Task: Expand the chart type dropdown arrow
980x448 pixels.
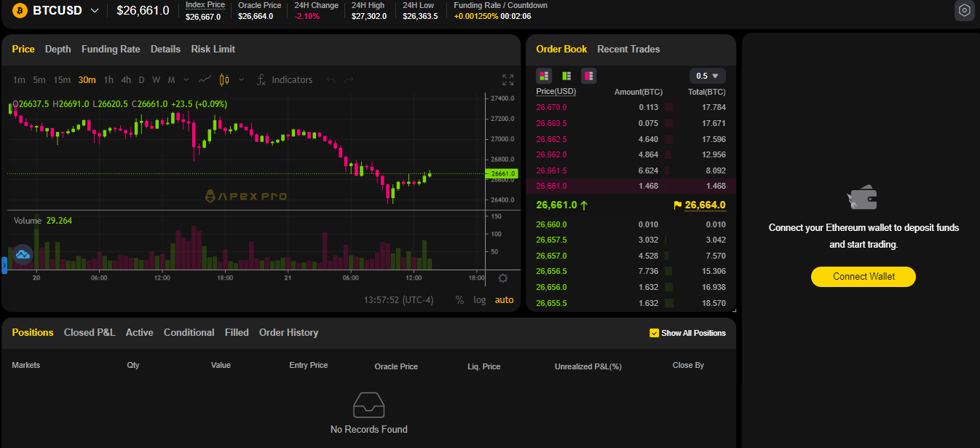Action: tap(240, 79)
